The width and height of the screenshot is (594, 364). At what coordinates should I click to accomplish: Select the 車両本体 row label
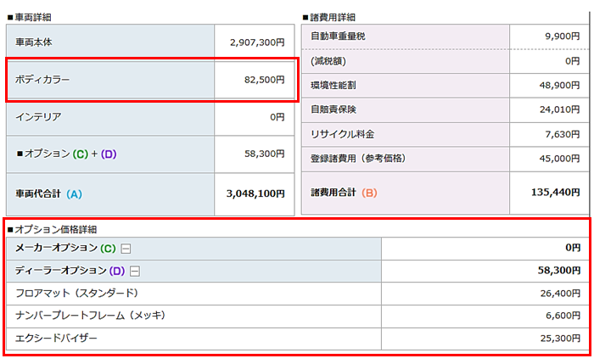coord(41,42)
